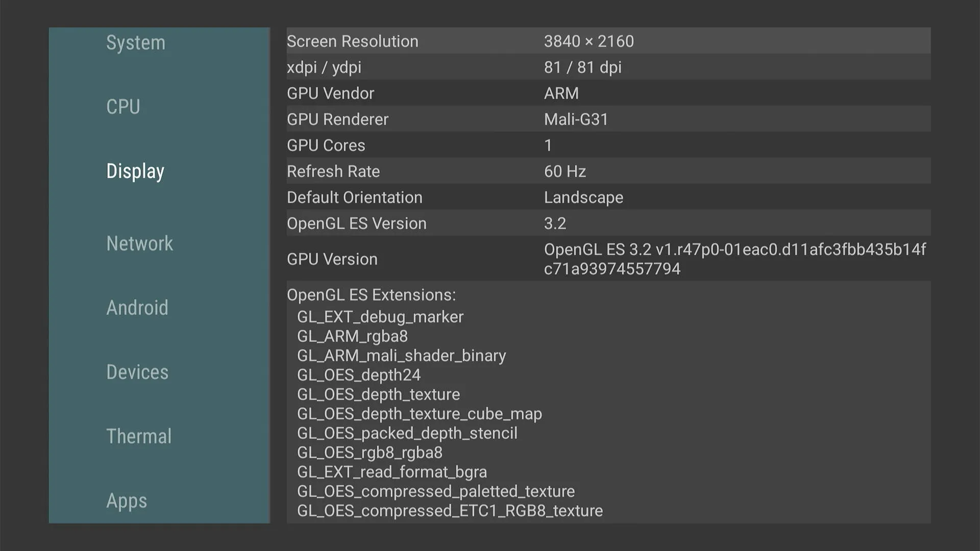Open the Android info tab
This screenshot has height=551, width=980.
[137, 308]
